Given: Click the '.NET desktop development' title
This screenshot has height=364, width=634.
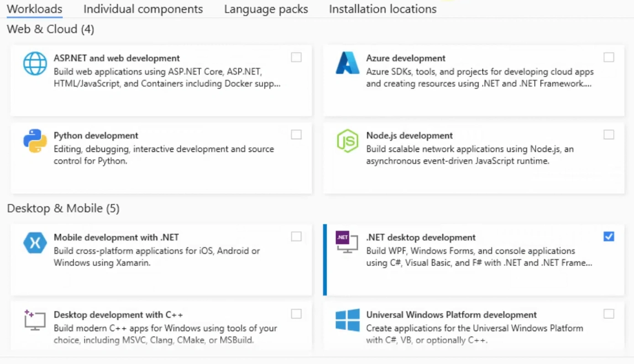Looking at the screenshot, I should tap(421, 238).
